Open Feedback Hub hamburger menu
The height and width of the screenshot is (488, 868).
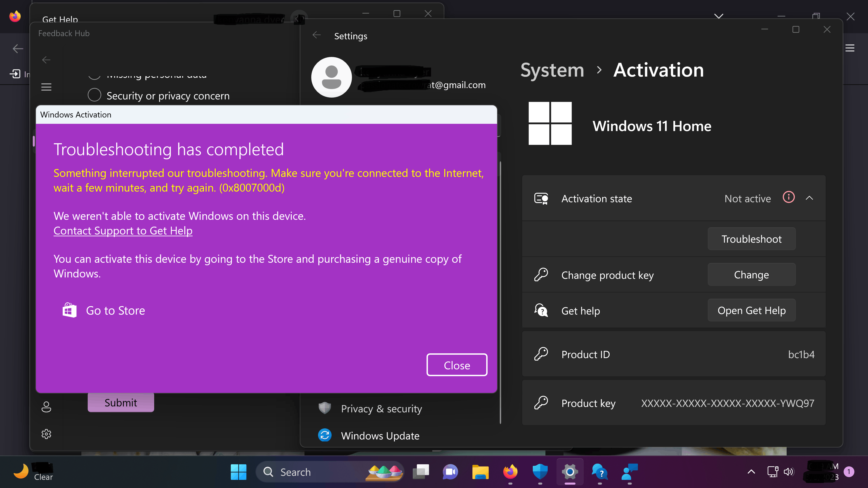click(46, 87)
